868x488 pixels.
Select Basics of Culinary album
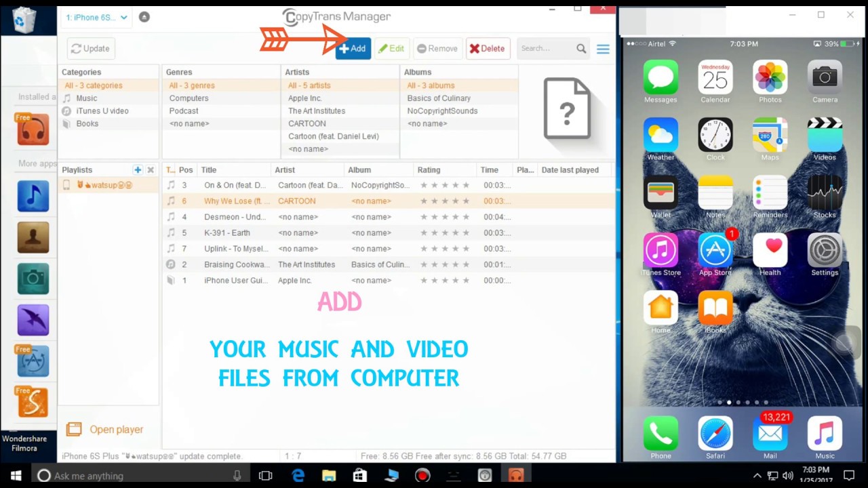[439, 98]
